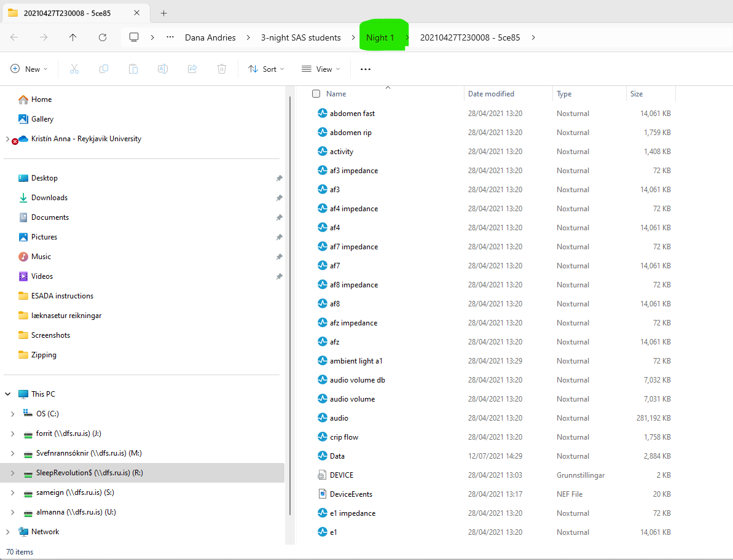Select Downloads in the navigation pane
The height and width of the screenshot is (560, 733).
click(49, 198)
